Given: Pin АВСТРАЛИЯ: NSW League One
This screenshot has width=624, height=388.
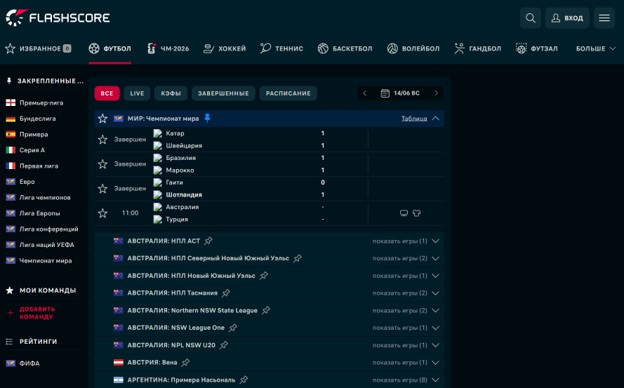Looking at the screenshot, I should coord(233,328).
